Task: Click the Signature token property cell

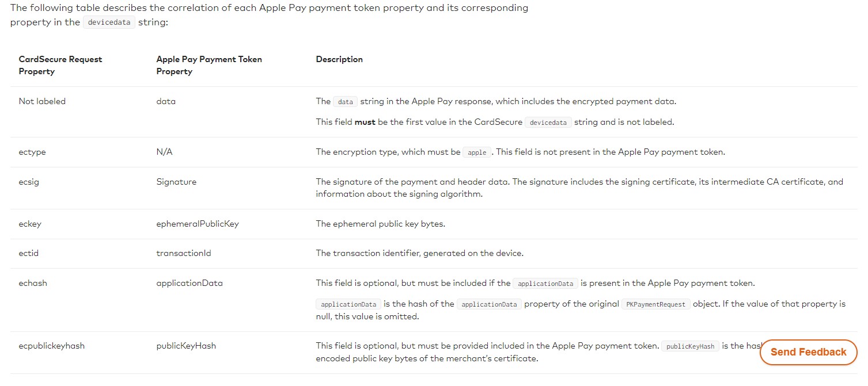Action: (176, 182)
